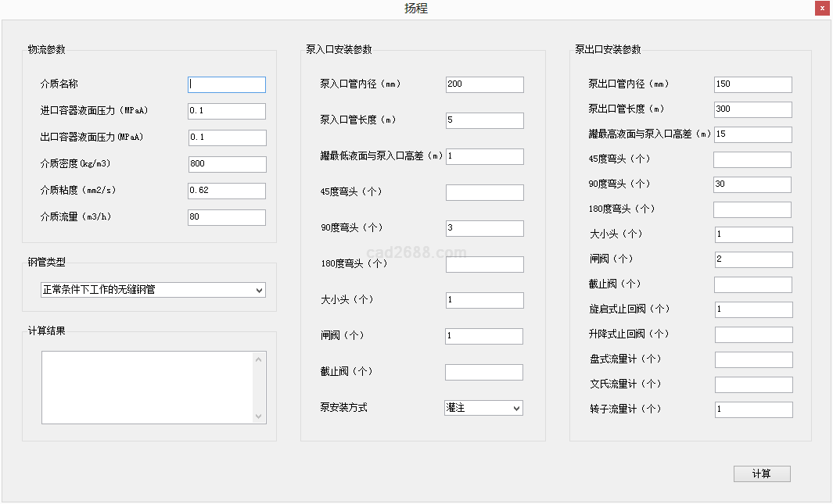Click the 计算 button
The height and width of the screenshot is (504, 833).
tap(761, 474)
